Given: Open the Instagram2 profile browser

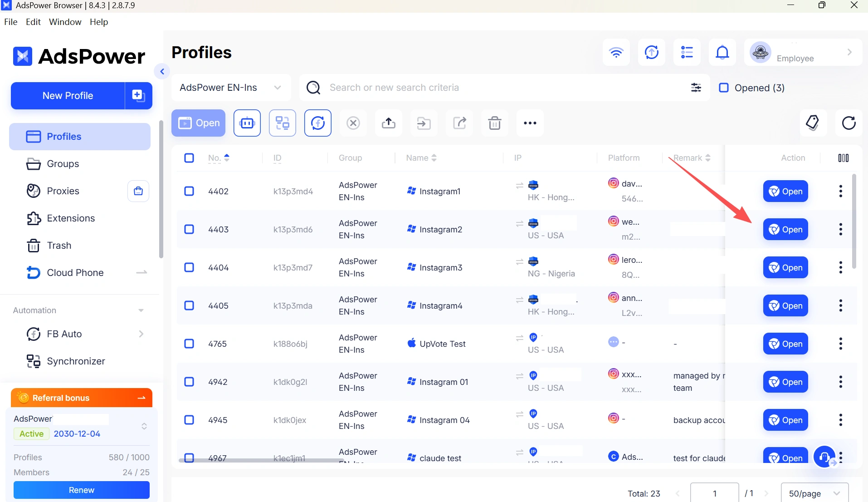Looking at the screenshot, I should [785, 229].
